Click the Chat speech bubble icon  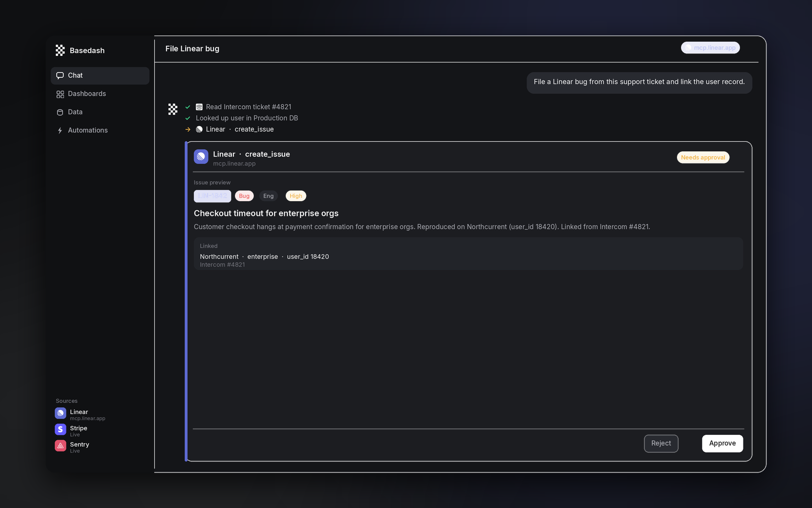pyautogui.click(x=60, y=76)
